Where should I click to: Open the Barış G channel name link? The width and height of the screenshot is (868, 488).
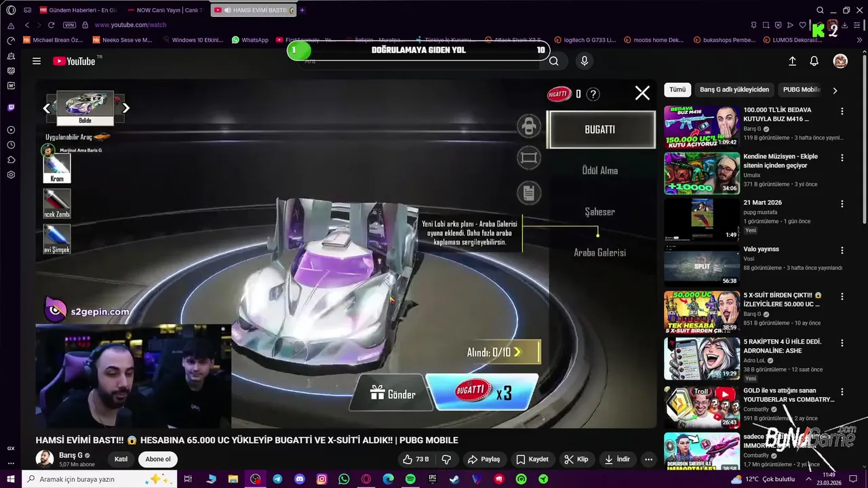click(x=71, y=455)
